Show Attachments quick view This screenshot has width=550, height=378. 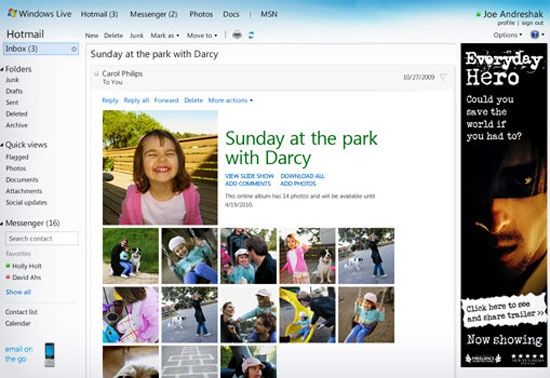pos(24,191)
